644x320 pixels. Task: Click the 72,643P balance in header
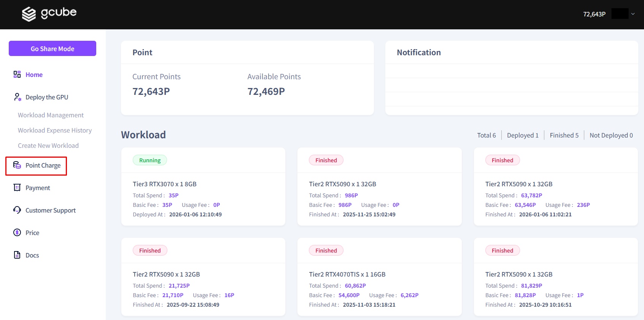point(594,14)
